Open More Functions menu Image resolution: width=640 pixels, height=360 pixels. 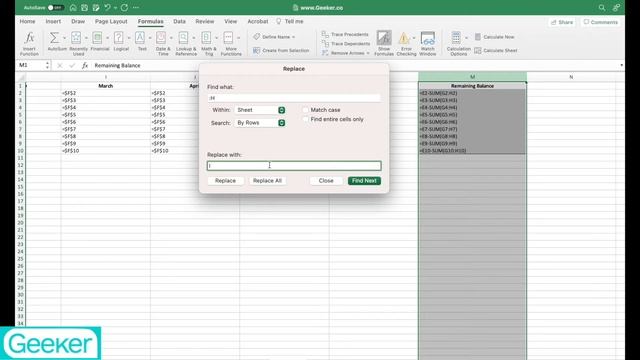pyautogui.click(x=231, y=43)
